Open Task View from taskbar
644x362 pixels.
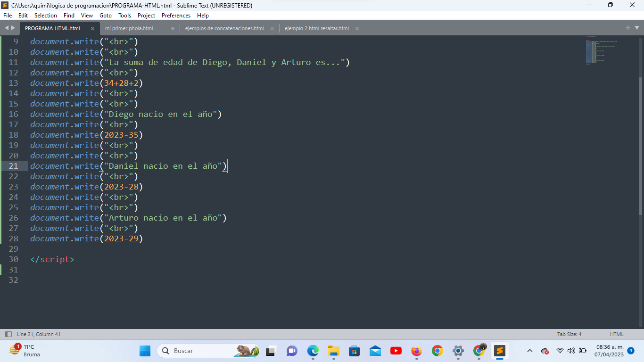coord(271,351)
